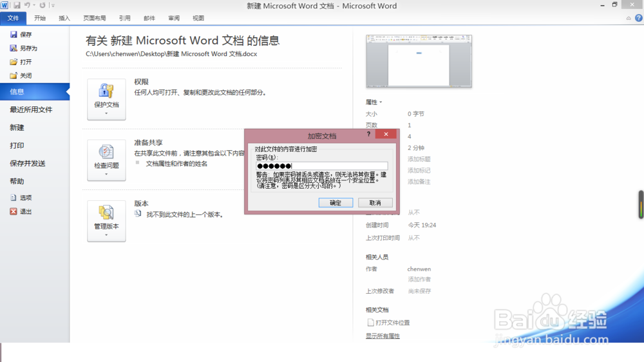Click the help question mark in 加密文档 dialog

click(368, 134)
